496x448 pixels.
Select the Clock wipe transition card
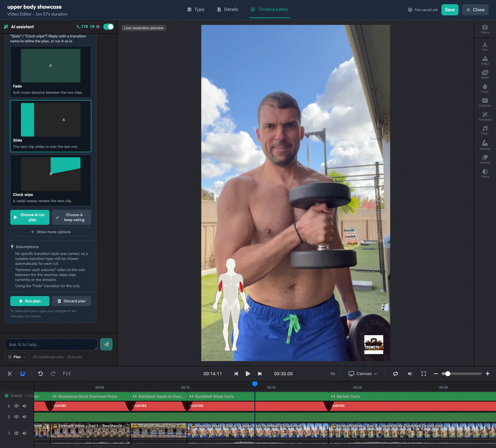[51, 180]
